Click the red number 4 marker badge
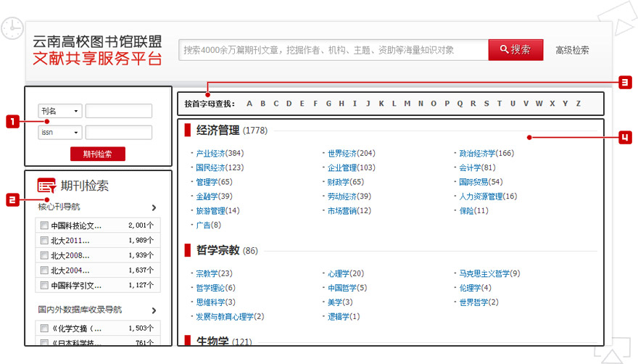638x364 pixels. click(625, 137)
